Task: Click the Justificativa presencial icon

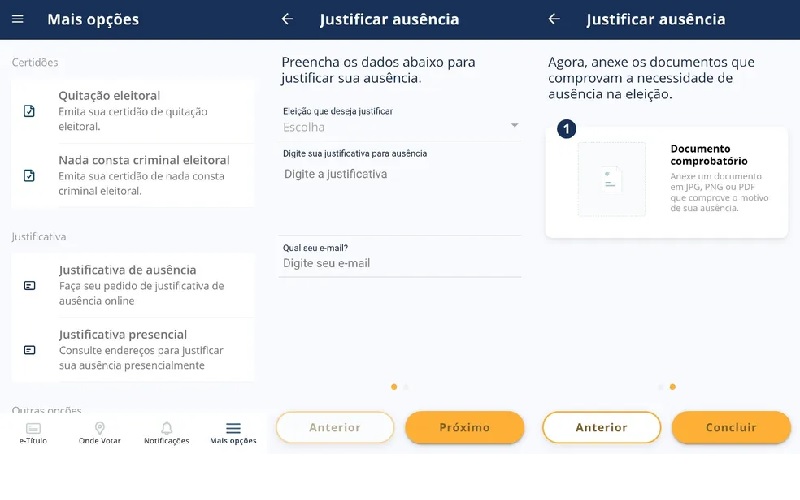Action: [x=30, y=350]
